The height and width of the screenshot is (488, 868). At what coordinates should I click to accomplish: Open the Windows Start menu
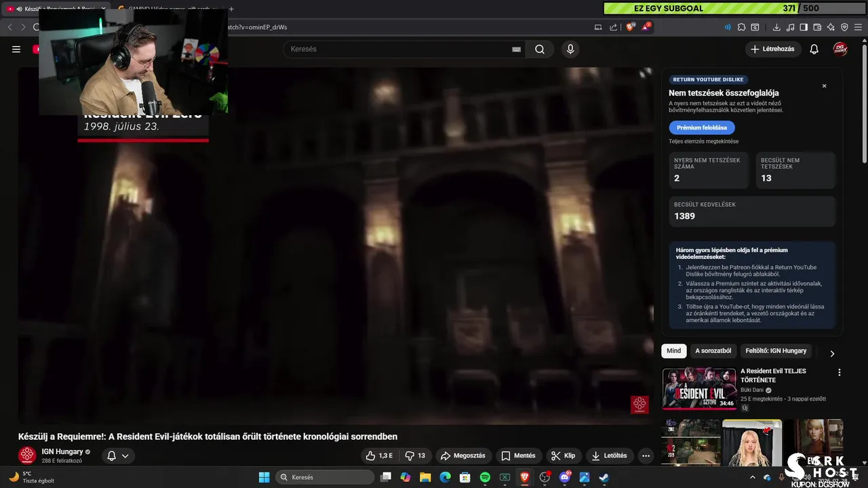click(x=264, y=477)
